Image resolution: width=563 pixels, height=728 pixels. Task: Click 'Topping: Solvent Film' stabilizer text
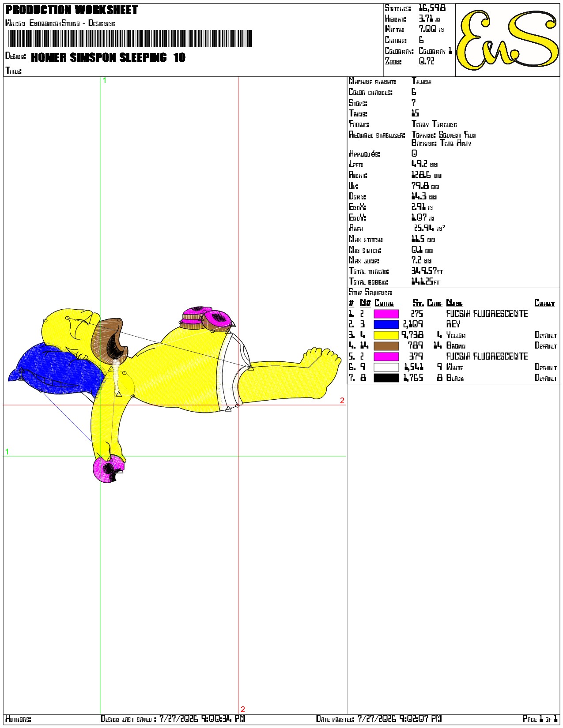pyautogui.click(x=444, y=135)
